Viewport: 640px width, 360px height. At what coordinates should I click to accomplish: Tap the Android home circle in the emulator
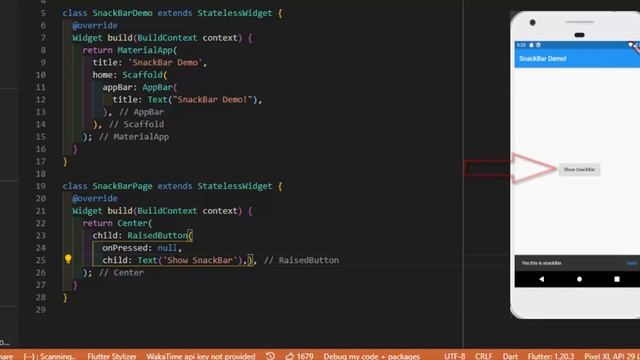(x=579, y=279)
